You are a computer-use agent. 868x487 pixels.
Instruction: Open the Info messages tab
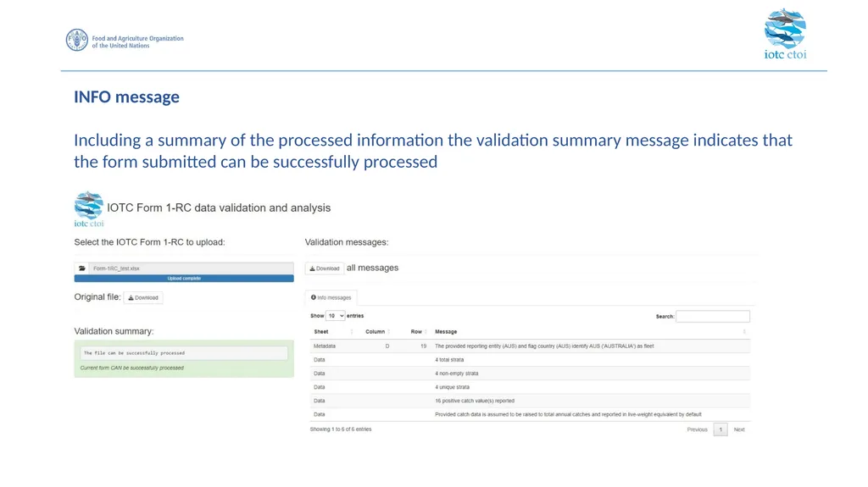pos(331,298)
